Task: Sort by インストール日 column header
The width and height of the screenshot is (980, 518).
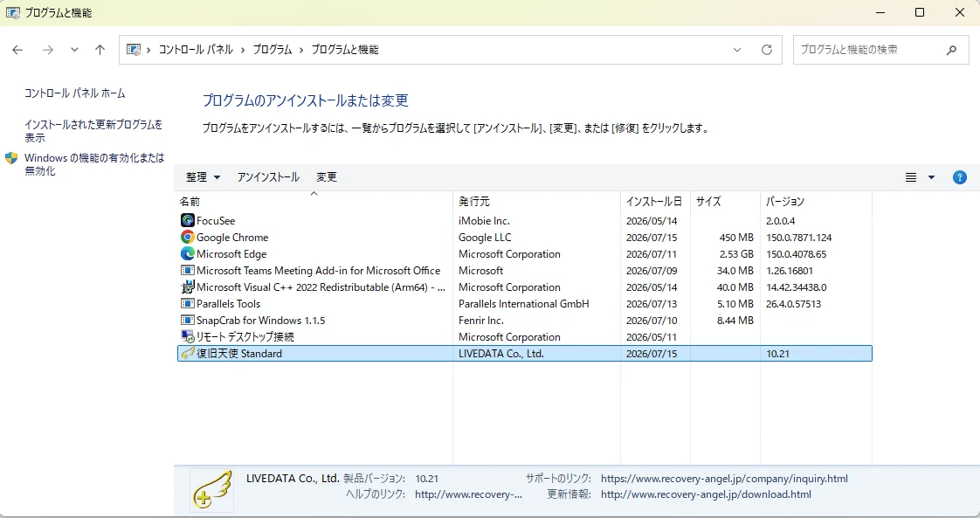Action: pos(655,201)
